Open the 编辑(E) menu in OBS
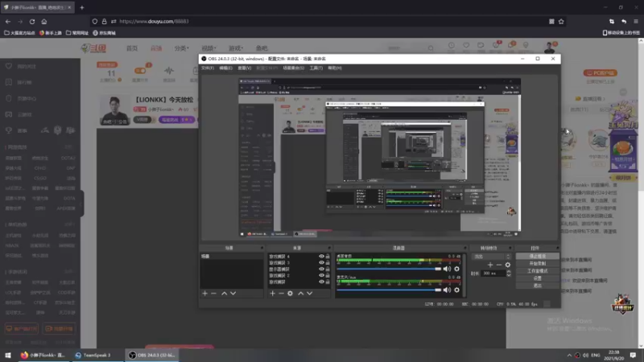 225,68
